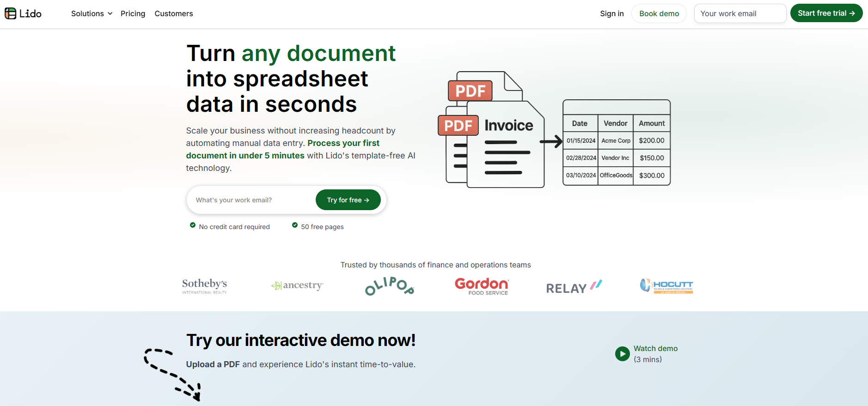Click the top PDF badge icon
This screenshot has width=868, height=406.
(x=470, y=91)
